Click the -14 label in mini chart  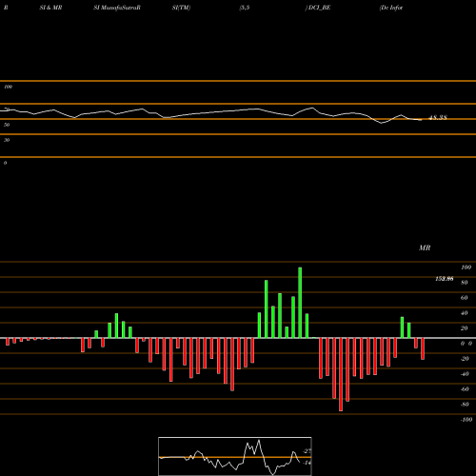(307, 463)
